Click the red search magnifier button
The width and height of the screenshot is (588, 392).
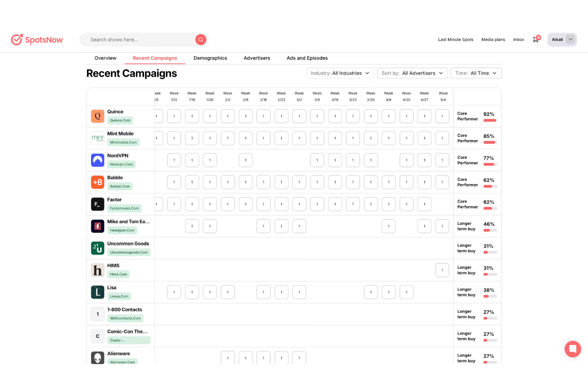click(201, 39)
